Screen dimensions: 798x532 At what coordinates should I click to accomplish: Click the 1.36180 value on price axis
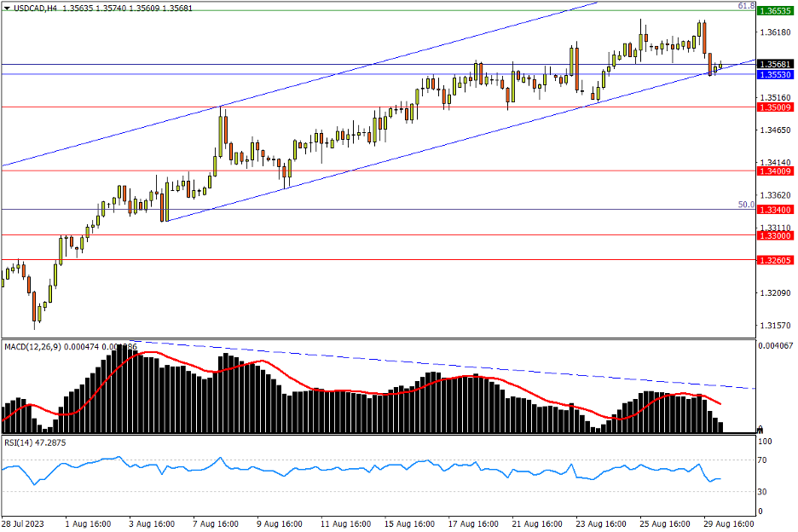click(773, 33)
